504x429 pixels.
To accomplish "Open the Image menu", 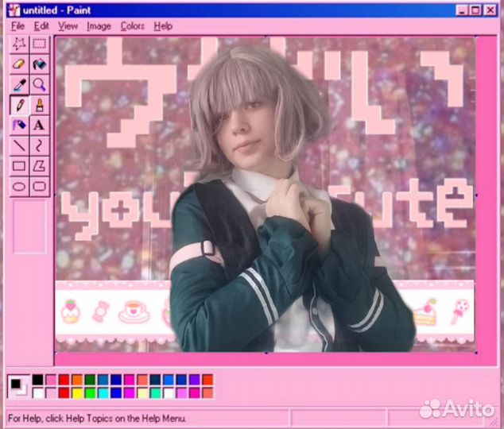I will (99, 26).
